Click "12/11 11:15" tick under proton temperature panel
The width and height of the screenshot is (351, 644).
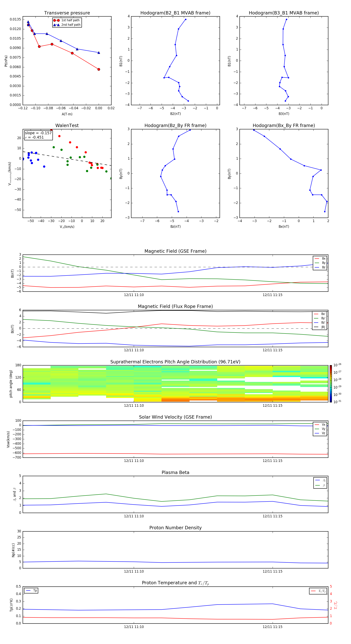point(272,627)
